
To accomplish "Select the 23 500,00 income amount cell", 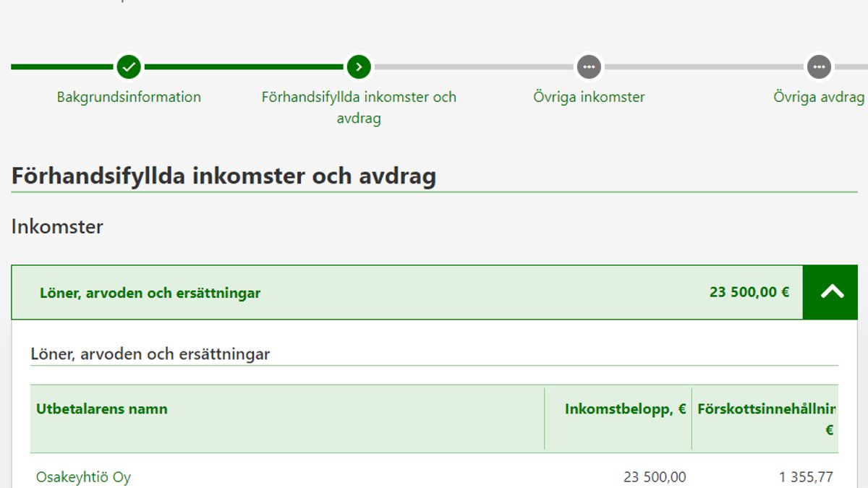I will (655, 477).
